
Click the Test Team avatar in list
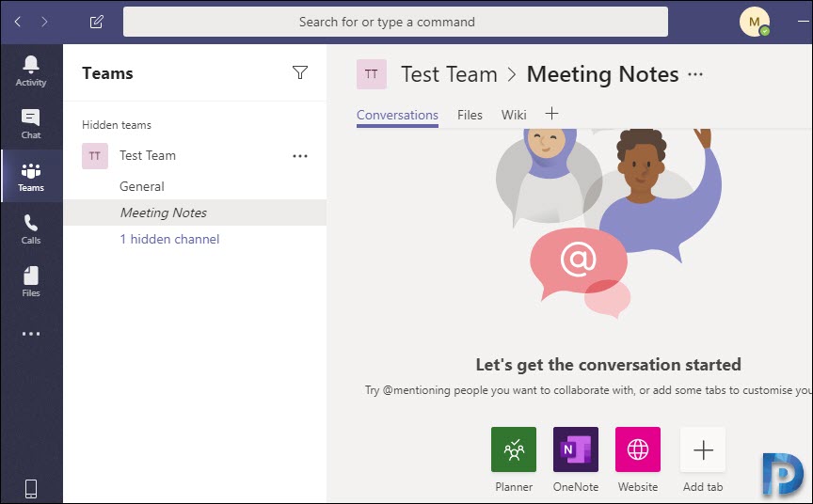coord(95,156)
